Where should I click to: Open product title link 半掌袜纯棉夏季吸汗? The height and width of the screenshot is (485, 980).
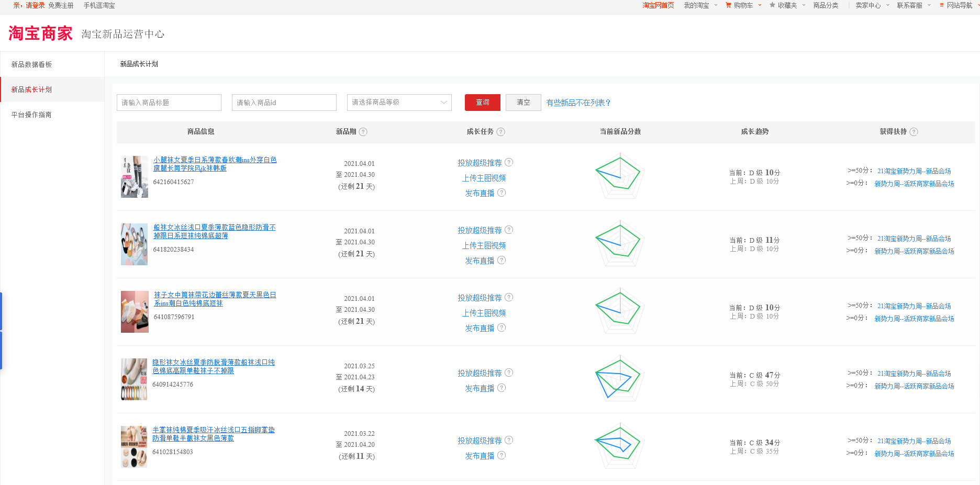214,434
